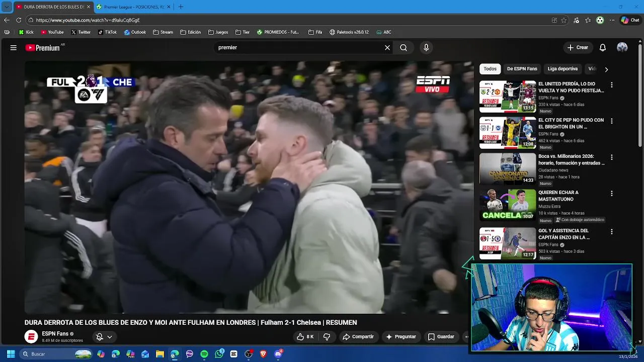Viewport: 644px width, 362px height.
Task: Switch to the Premier League POSICIONES tab
Action: [133, 7]
